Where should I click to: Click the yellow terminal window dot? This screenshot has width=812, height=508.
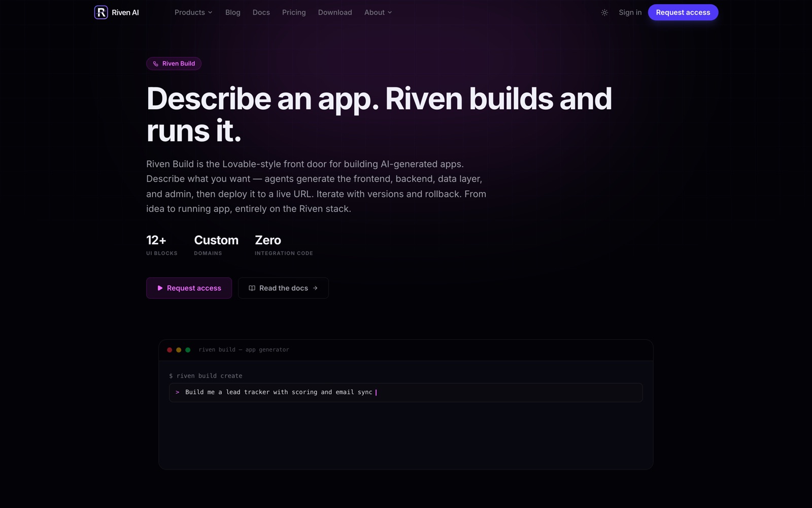pyautogui.click(x=179, y=350)
